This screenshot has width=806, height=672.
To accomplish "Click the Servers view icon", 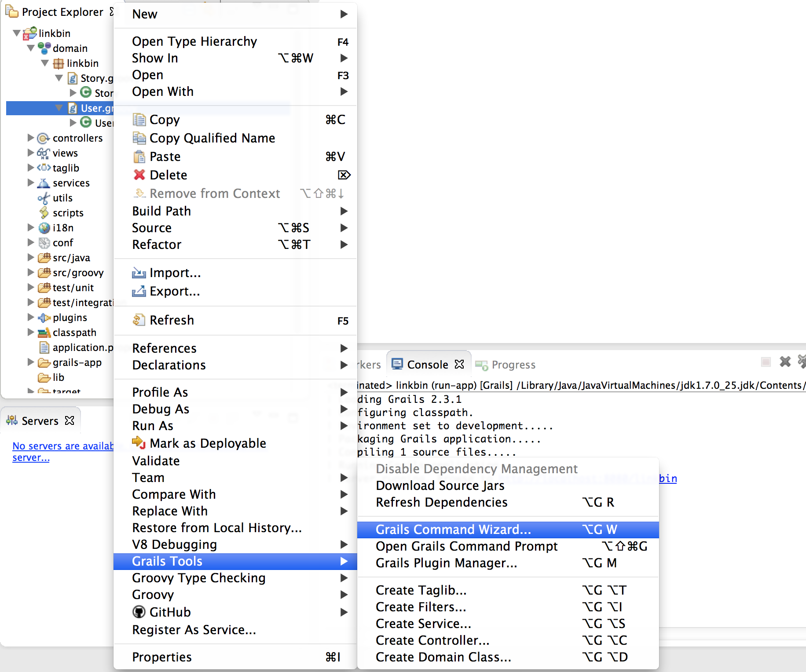I will (x=12, y=420).
